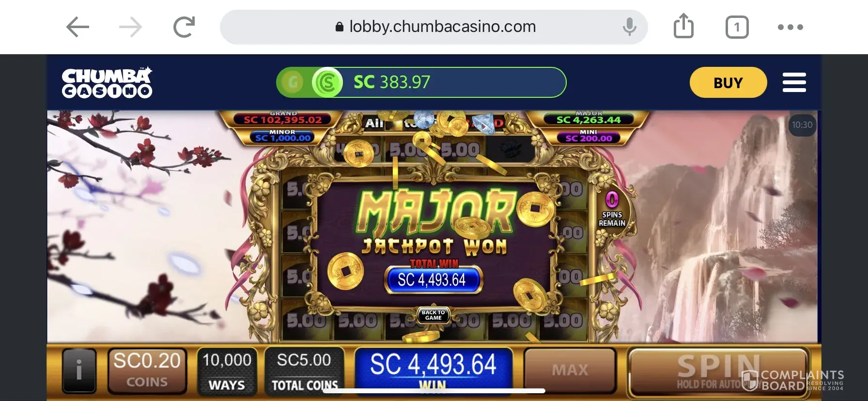Tap the microphone icon in address bar
Image resolution: width=868 pixels, height=401 pixels.
click(x=629, y=27)
